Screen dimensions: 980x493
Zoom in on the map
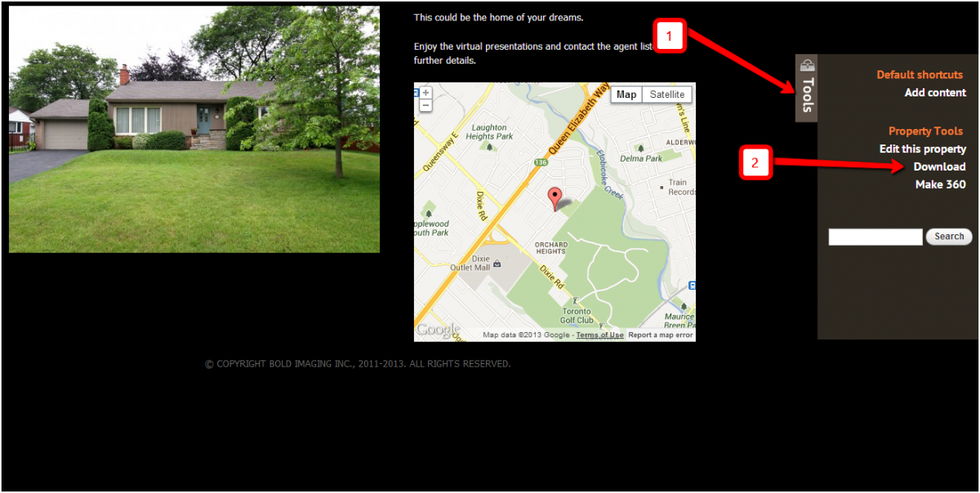click(x=425, y=93)
